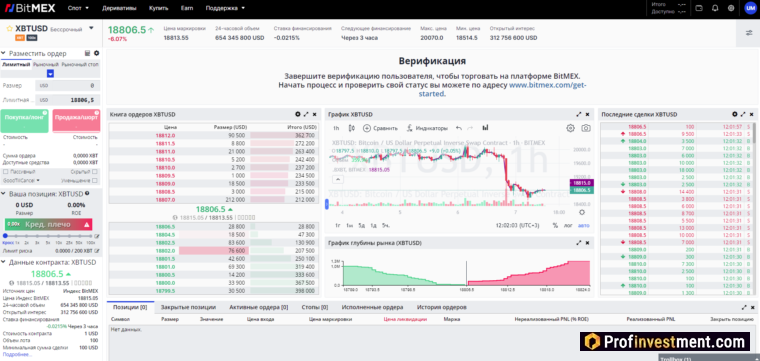This screenshot has height=361, width=760.
Task: Change the chart candle style
Action: pos(351,128)
